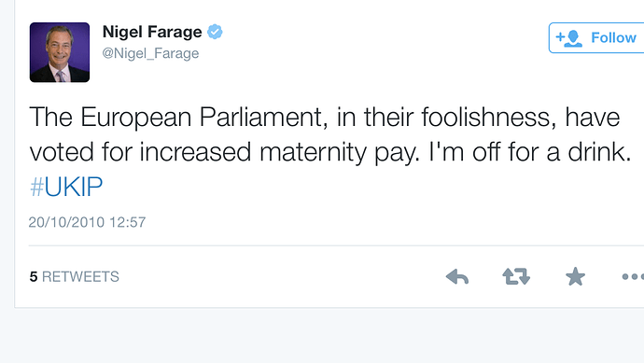Viewport: 644px width, 363px height.
Task: Click the number 5 retweet count
Action: (x=34, y=277)
